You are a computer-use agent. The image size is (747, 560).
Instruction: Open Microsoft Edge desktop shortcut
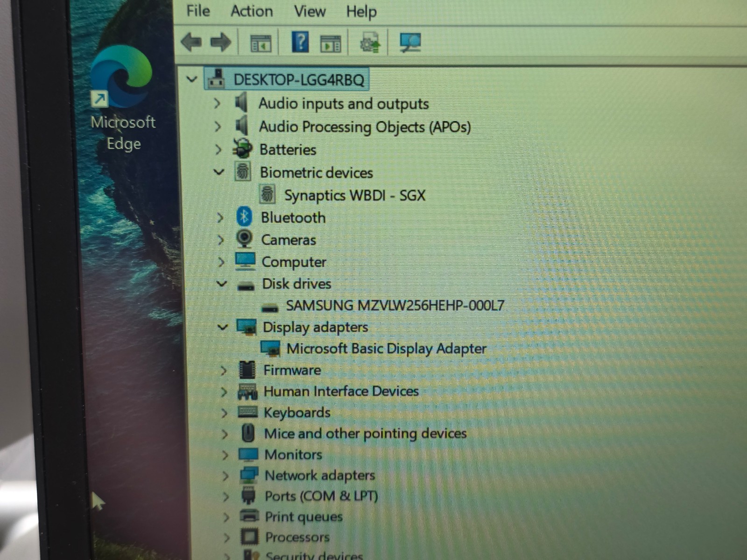tap(122, 98)
